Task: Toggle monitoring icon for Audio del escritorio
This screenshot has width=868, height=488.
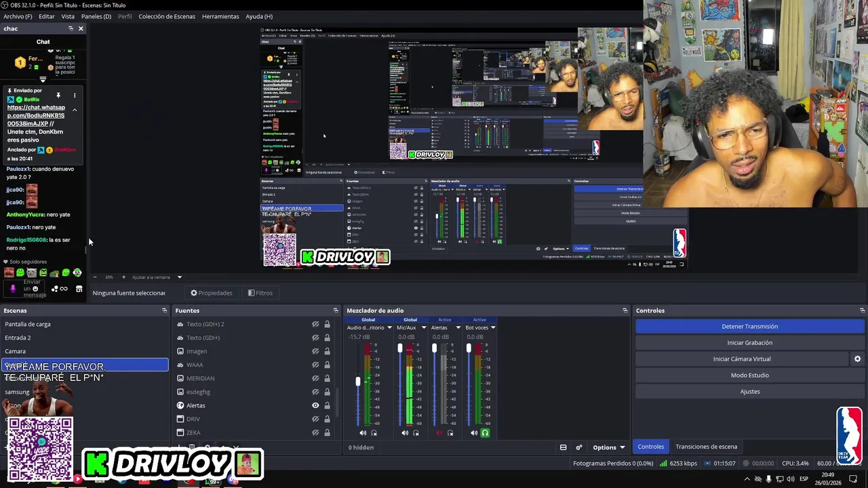Action: [x=374, y=433]
